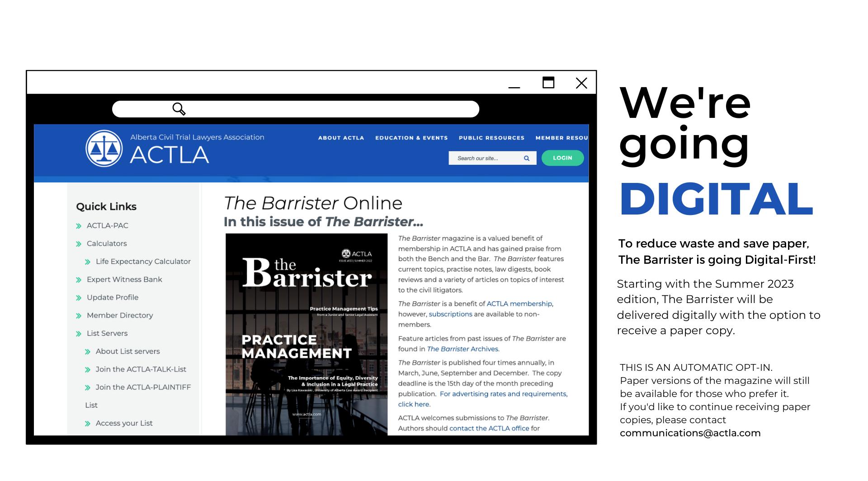
Task: Open the Calculators quick link
Action: point(107,243)
